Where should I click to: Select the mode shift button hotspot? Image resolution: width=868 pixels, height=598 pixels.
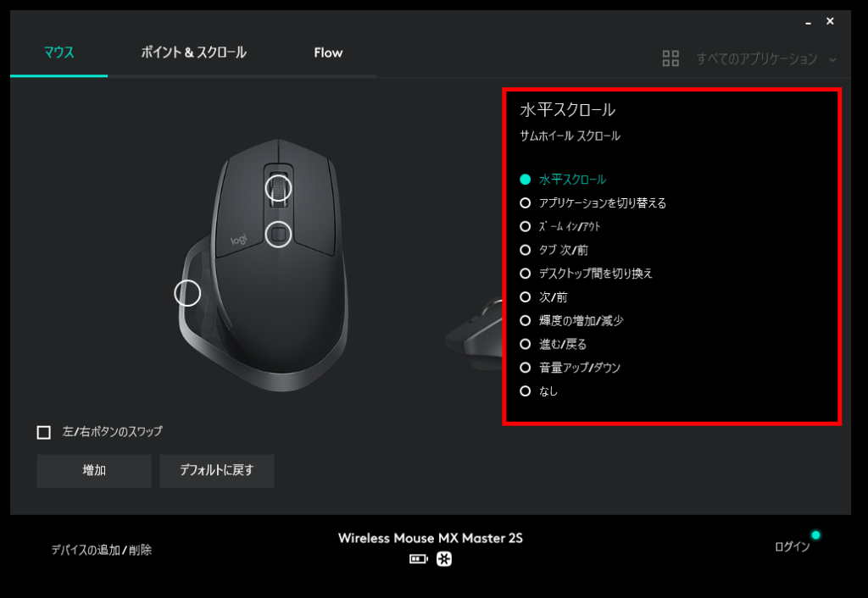(278, 234)
